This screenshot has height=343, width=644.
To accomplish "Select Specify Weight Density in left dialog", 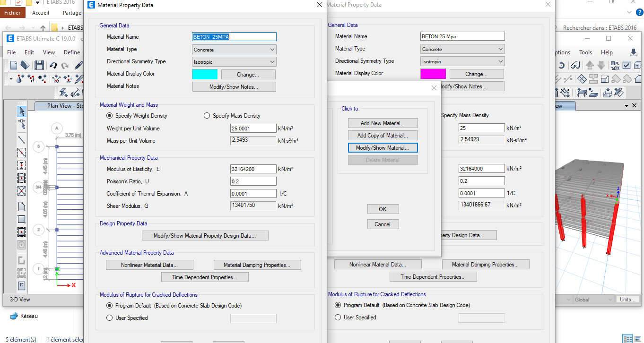I will [x=110, y=116].
